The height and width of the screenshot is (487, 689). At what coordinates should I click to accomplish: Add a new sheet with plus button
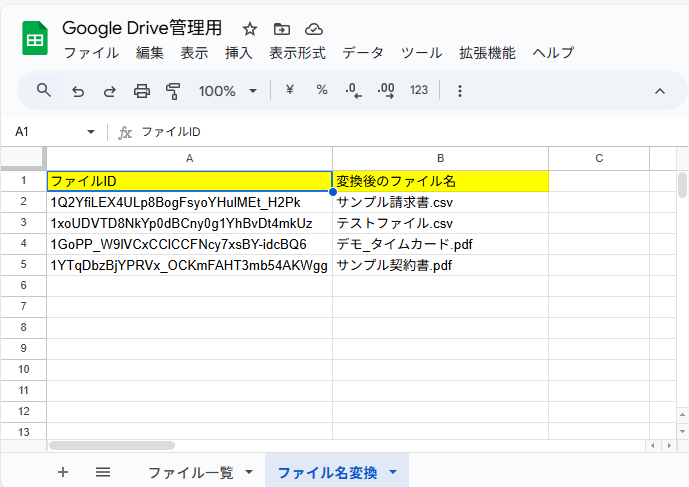click(63, 472)
